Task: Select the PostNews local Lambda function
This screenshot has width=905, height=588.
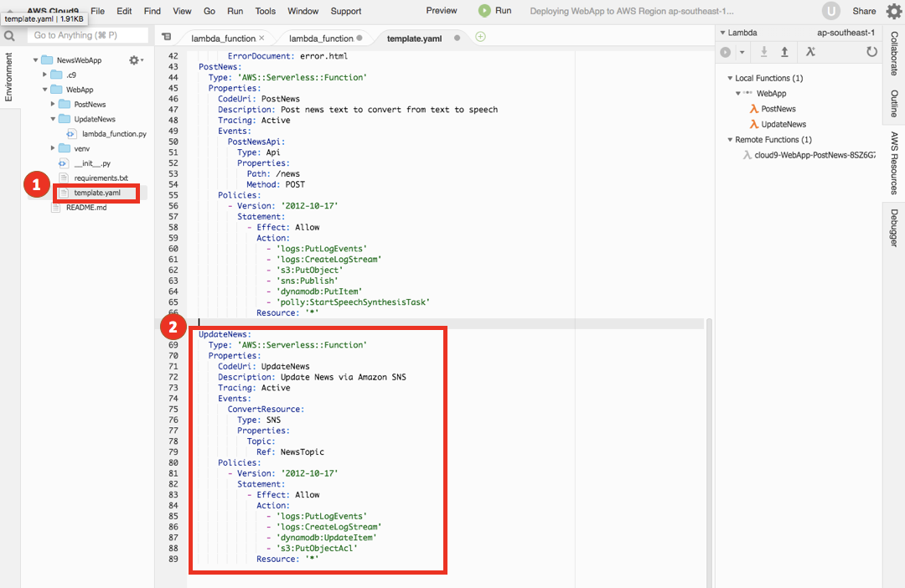Action: 778,109
